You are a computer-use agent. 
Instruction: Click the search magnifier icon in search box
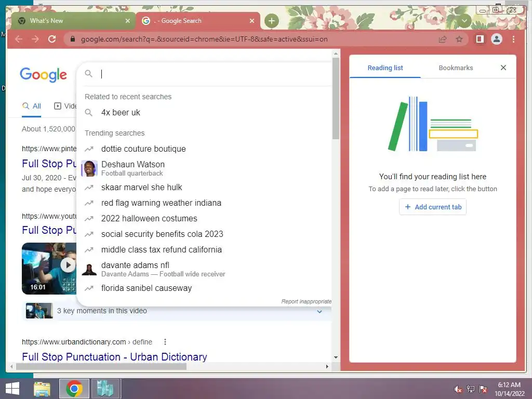(88, 74)
